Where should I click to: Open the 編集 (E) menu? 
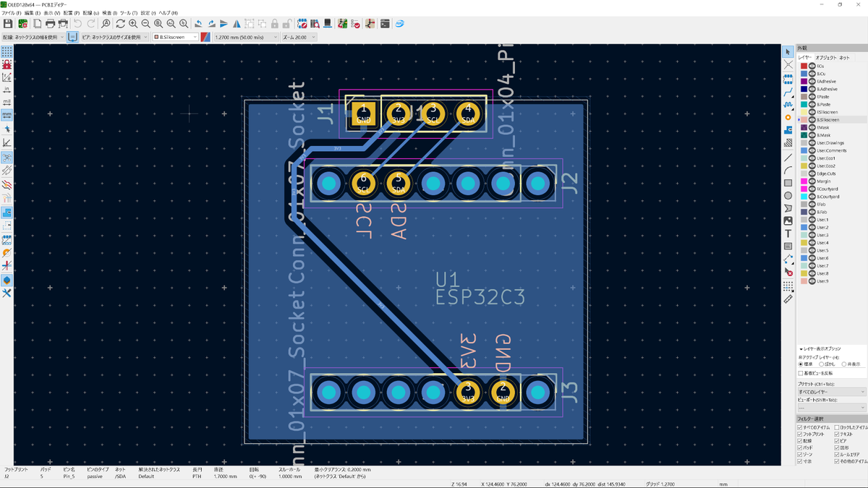click(32, 13)
